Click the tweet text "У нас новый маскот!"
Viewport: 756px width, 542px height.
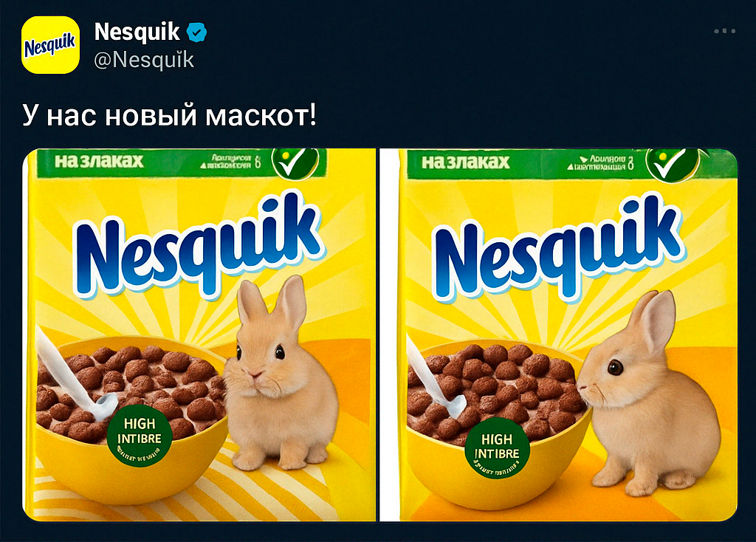pyautogui.click(x=170, y=116)
